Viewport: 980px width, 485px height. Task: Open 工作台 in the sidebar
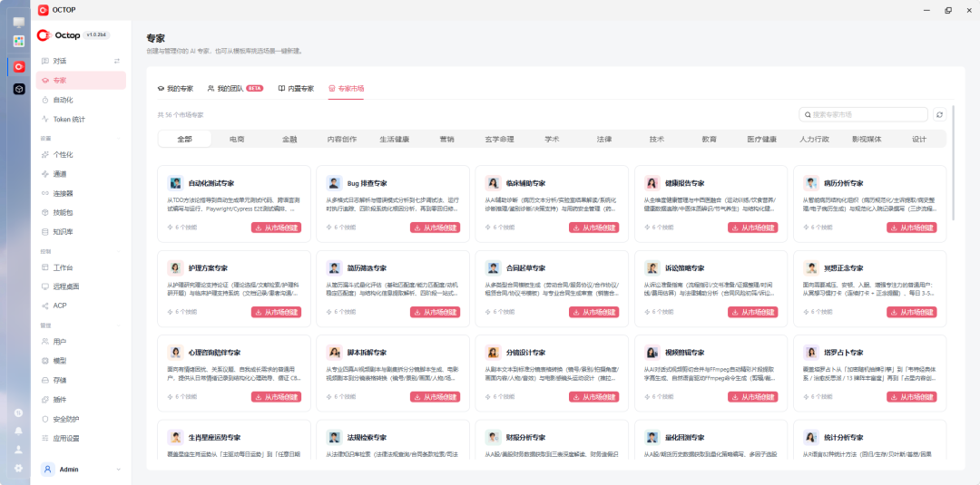81,267
